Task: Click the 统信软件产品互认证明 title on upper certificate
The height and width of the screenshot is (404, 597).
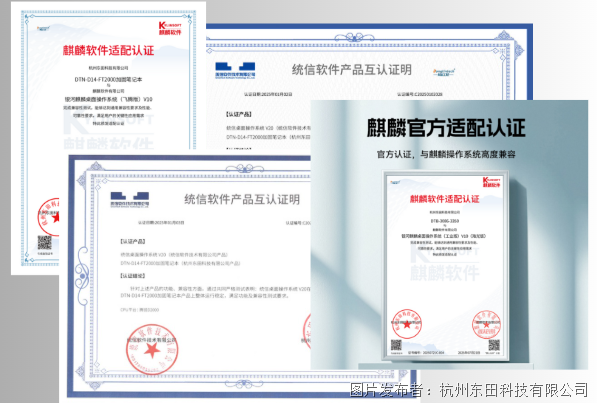Action: point(352,70)
